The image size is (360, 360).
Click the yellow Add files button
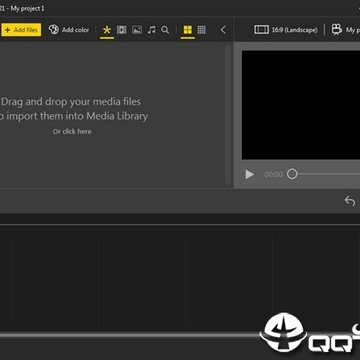[x=21, y=30]
